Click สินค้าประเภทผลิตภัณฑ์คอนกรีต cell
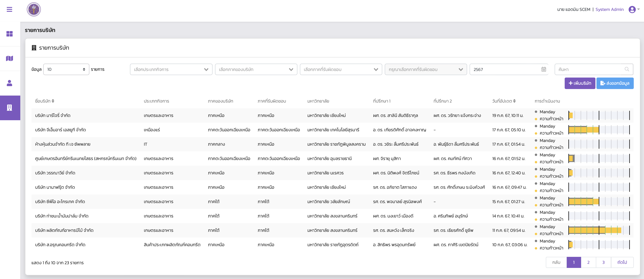This screenshot has width=644, height=279. (172, 245)
